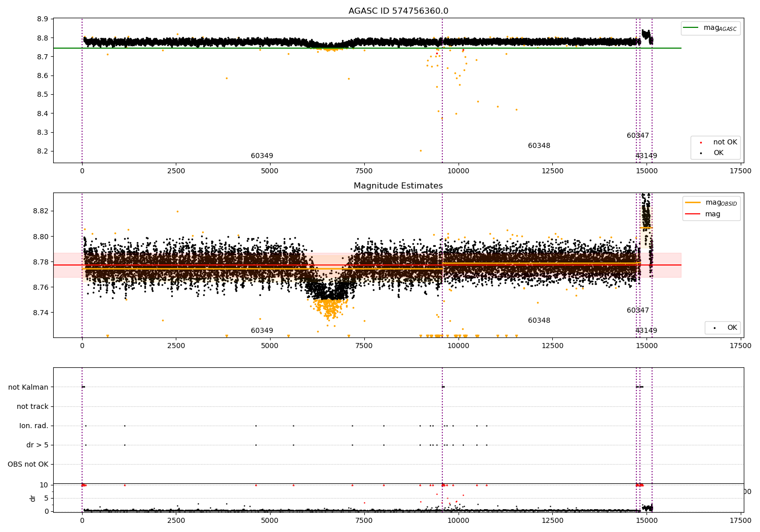Screen dimensions: 760x532
Task: Click obsid label 60347 in the top plot
Action: 638,135
